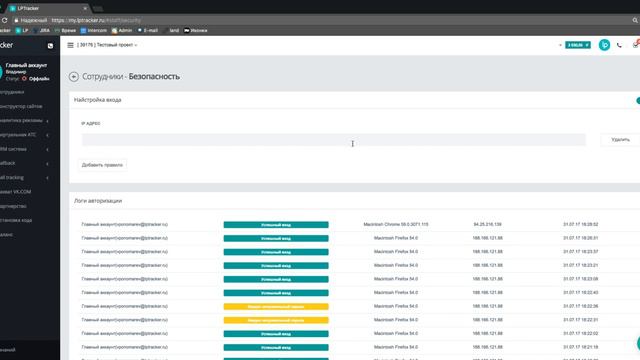Viewport: 640px width, 360px height.
Task: Click the search magnifier icon in address bar
Action: (x=635, y=20)
